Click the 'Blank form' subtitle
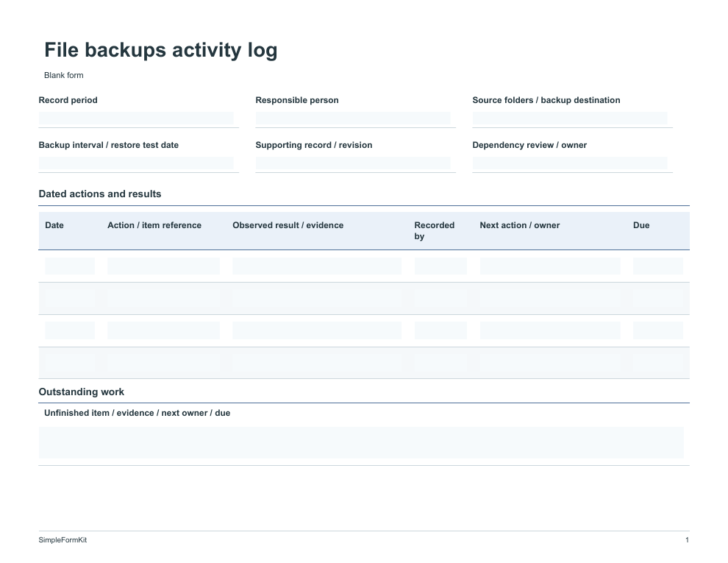 tap(63, 75)
